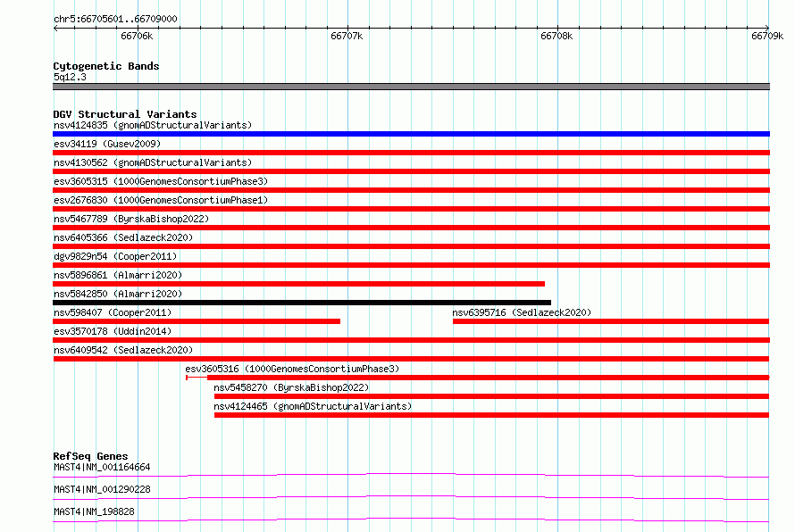Screen dimensions: 795x532
Task: Open MAST4|NM_001290228 transcript label
Action: (x=102, y=489)
